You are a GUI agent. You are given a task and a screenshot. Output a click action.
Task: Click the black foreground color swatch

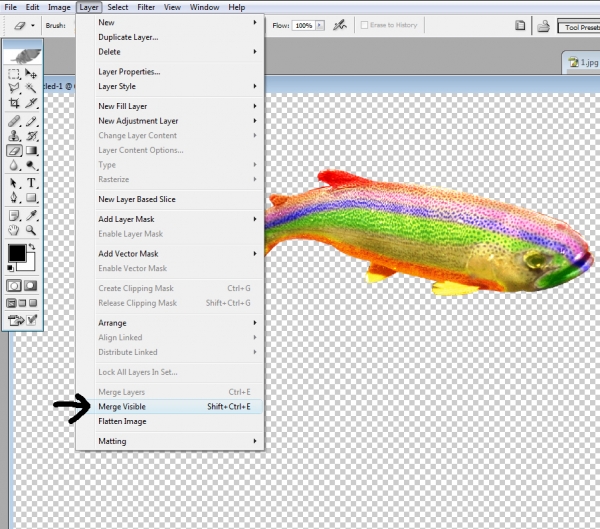17,254
